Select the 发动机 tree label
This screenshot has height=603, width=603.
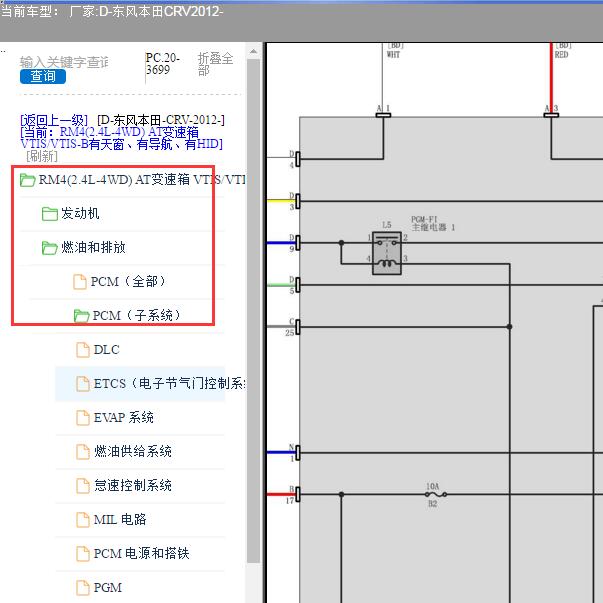[80, 213]
